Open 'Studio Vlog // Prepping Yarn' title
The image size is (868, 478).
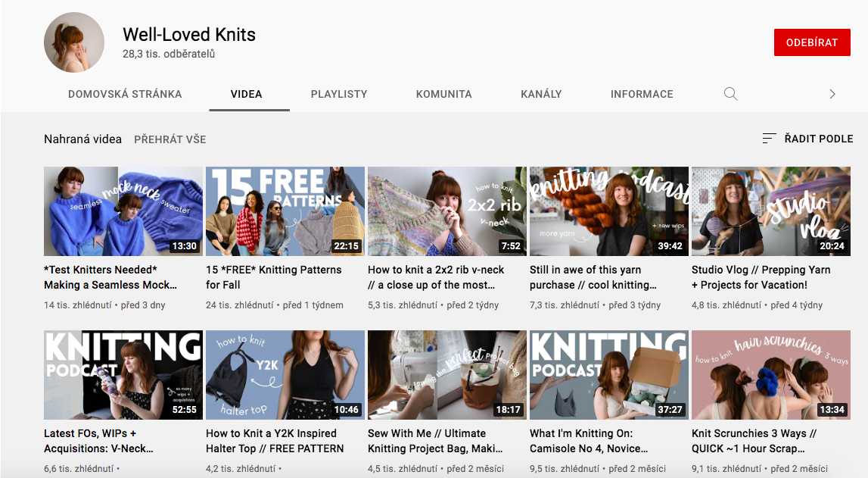click(761, 277)
